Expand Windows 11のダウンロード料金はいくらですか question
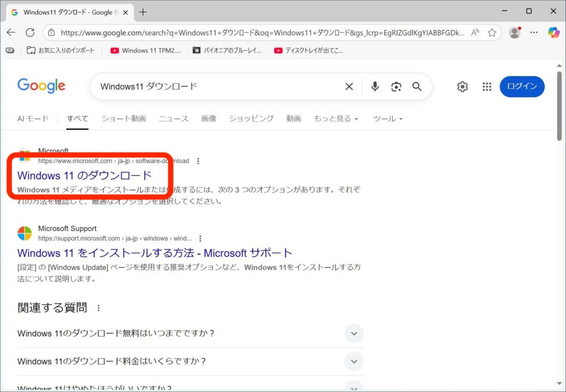Screen dimensions: 566x392 pos(354,362)
